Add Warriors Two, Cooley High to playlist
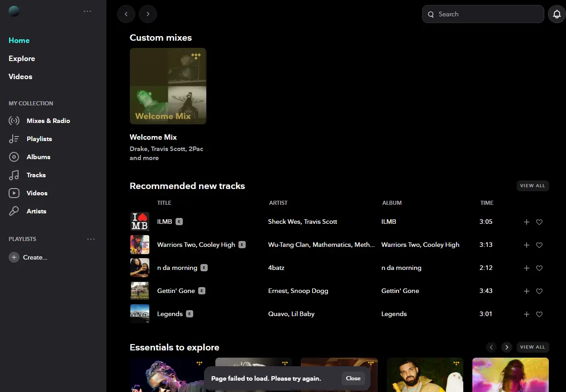 pos(526,245)
